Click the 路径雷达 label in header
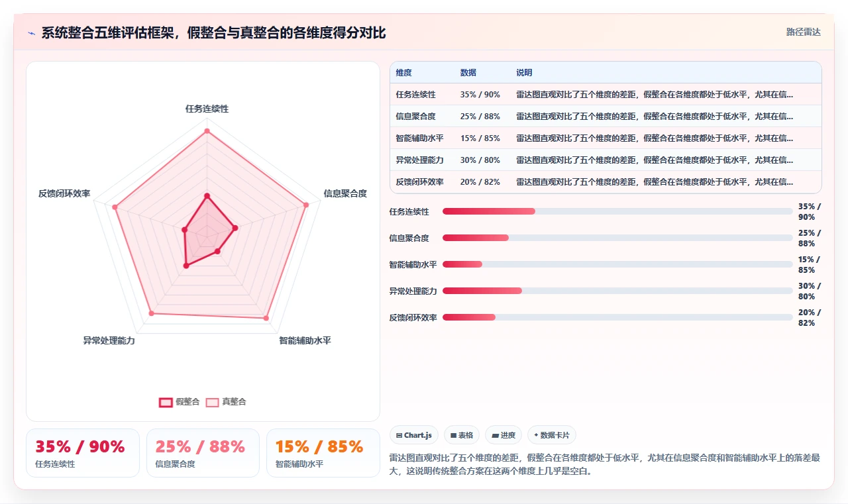The height and width of the screenshot is (504, 848). tap(803, 32)
